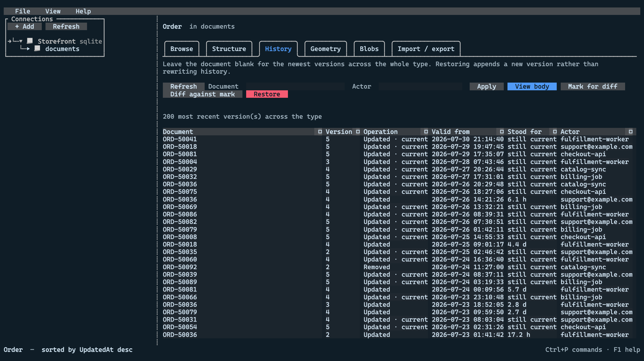644x361 pixels.
Task: Expand the documents tree node
Action: (28, 49)
